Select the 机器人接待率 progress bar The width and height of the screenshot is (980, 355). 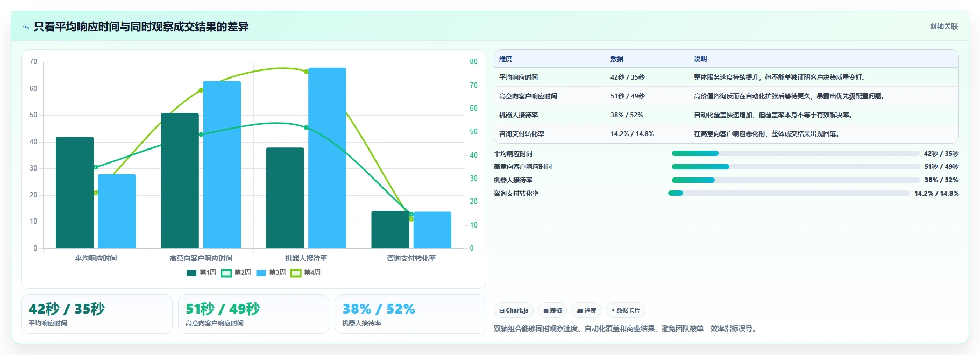[796, 180]
